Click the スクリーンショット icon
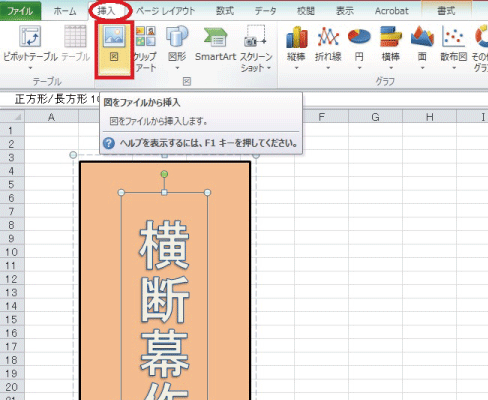Viewport: 488px width, 400px height. pos(256,36)
